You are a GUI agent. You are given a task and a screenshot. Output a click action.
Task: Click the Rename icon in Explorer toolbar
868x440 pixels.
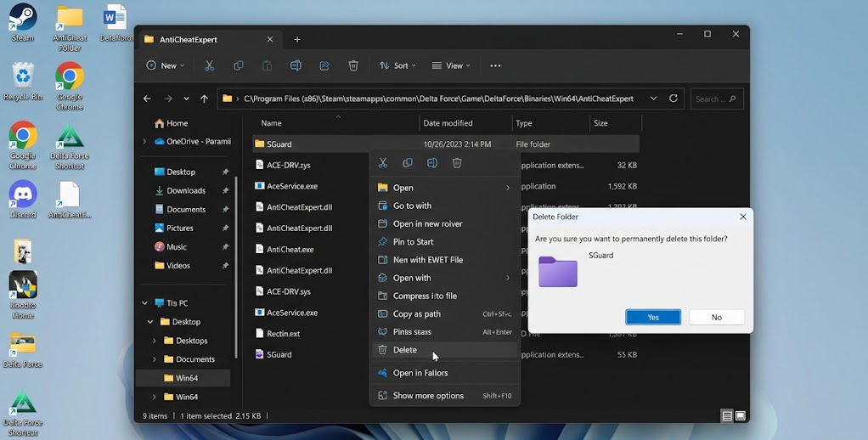coord(296,65)
